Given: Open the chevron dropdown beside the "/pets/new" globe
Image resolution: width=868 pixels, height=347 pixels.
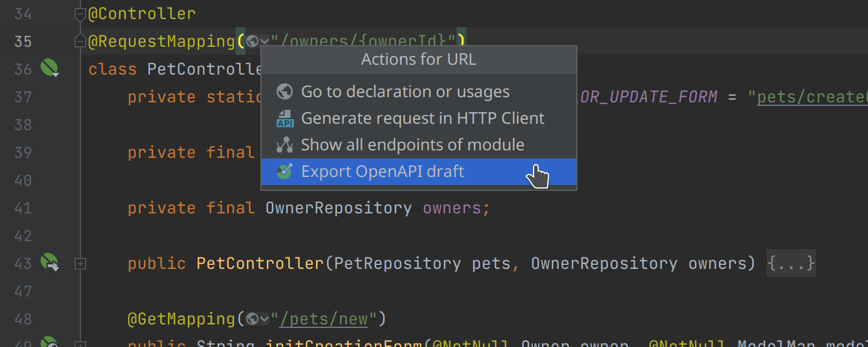Looking at the screenshot, I should pos(264,319).
